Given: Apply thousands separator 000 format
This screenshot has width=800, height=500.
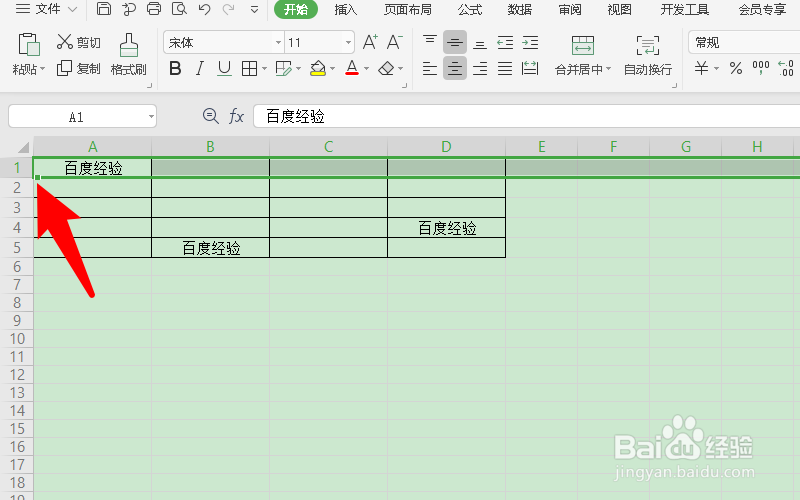Looking at the screenshot, I should [761, 68].
